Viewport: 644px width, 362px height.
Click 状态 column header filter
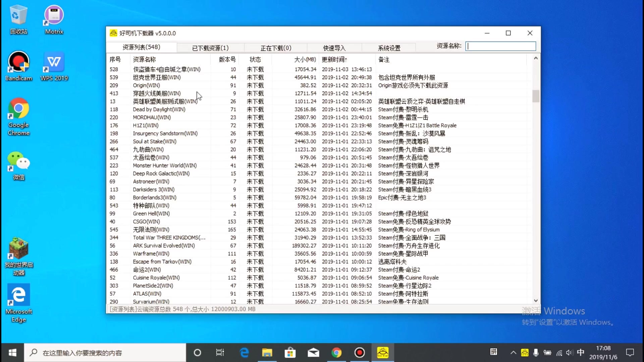[x=256, y=59]
